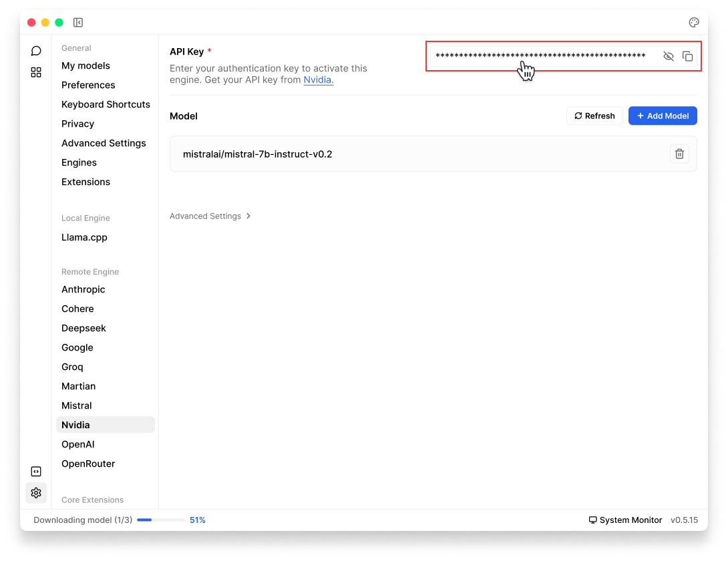Copy the API key to clipboard
Image resolution: width=728 pixels, height=561 pixels.
point(687,57)
